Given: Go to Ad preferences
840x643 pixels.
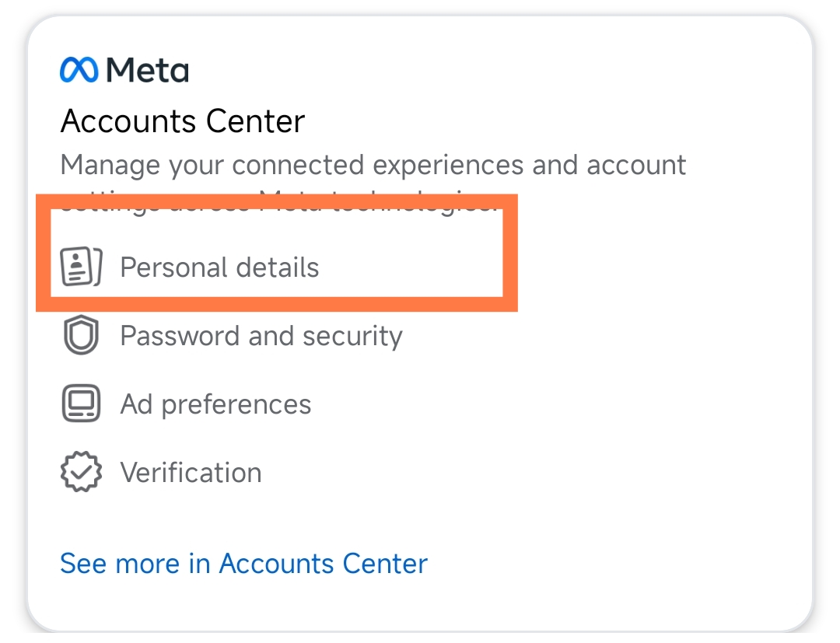Looking at the screenshot, I should point(215,404).
